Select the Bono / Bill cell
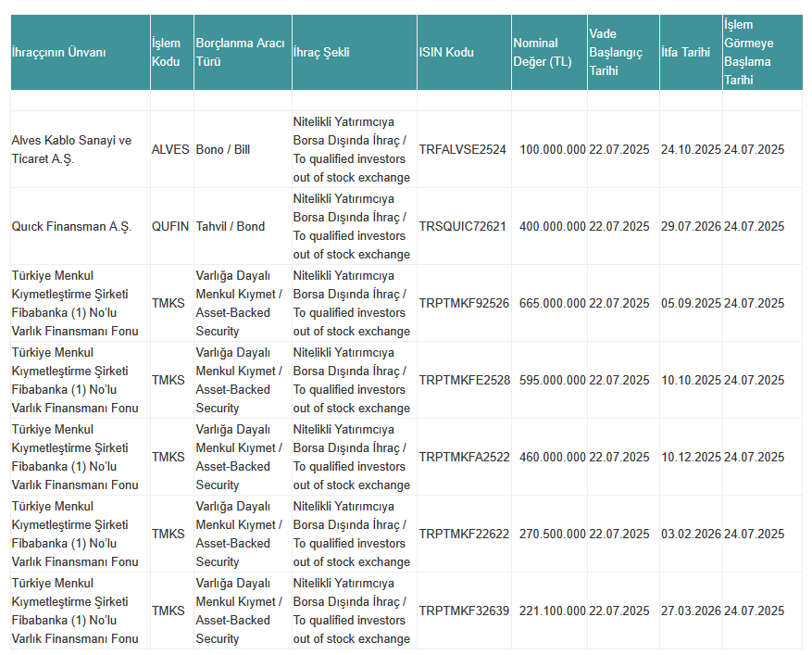812x655 pixels. pyautogui.click(x=243, y=149)
